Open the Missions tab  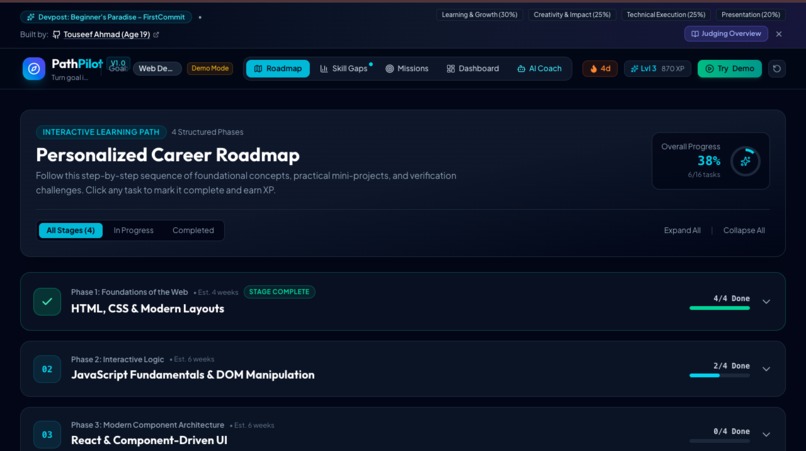point(407,68)
